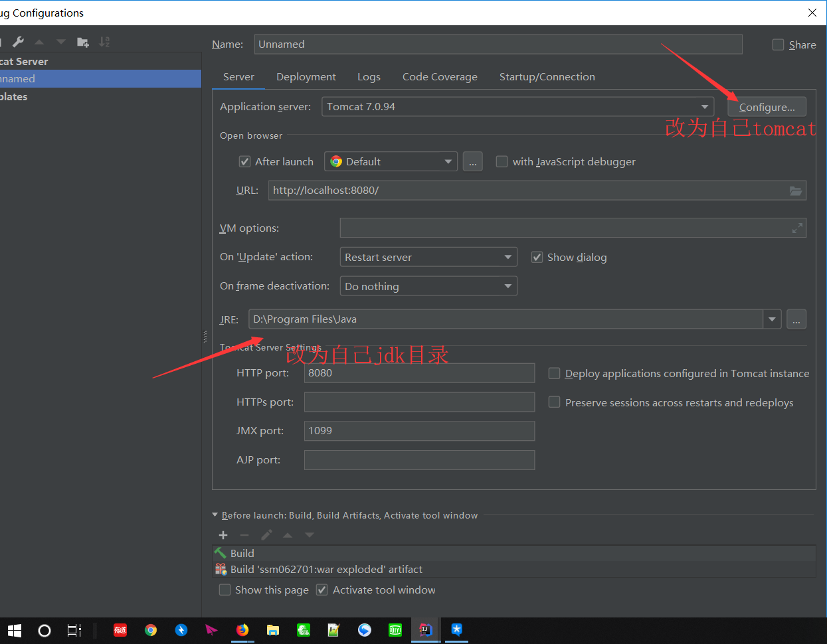This screenshot has width=827, height=644.
Task: Click the HTTP port field
Action: (x=419, y=373)
